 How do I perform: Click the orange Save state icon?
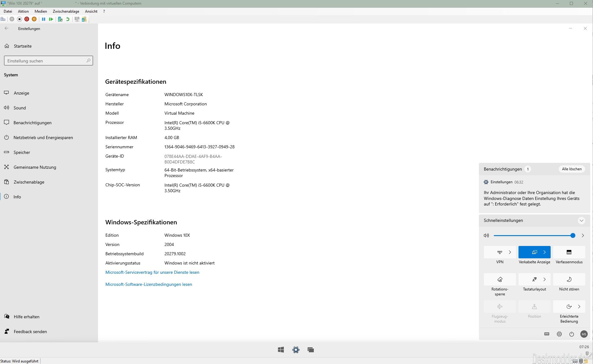coord(34,19)
